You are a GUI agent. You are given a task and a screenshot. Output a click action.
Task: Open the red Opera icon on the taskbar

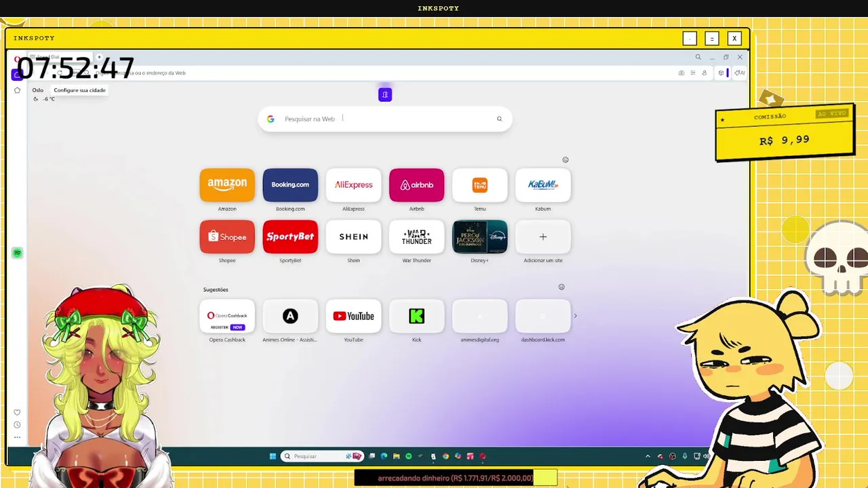click(x=483, y=456)
